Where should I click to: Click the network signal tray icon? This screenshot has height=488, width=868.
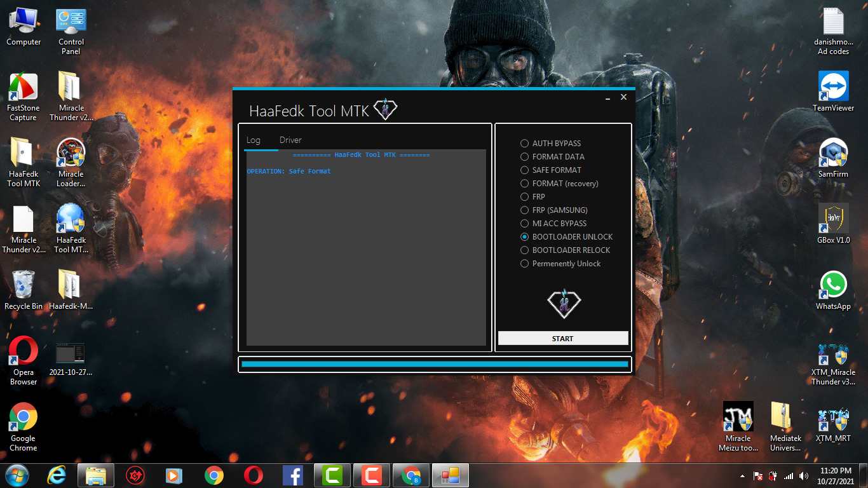tap(789, 476)
